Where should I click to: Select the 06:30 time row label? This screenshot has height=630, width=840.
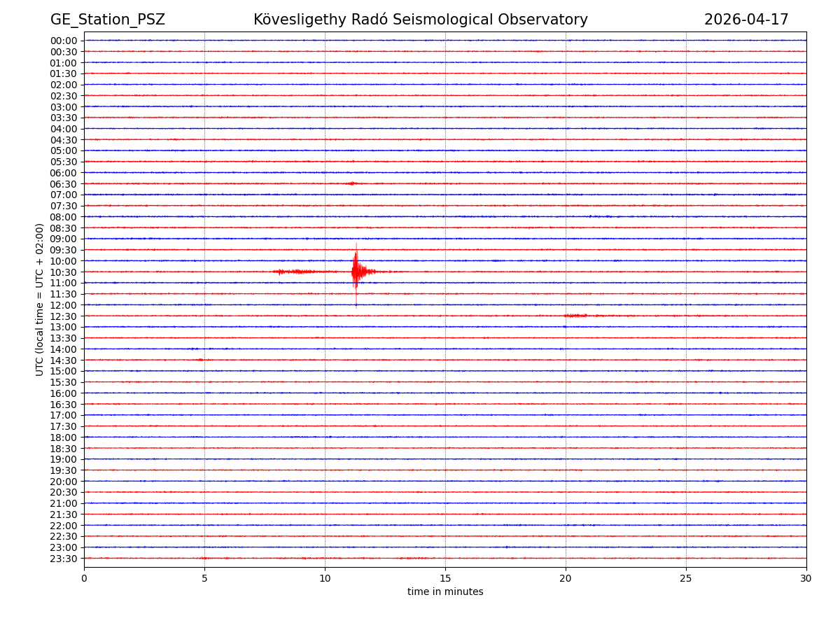coord(64,184)
